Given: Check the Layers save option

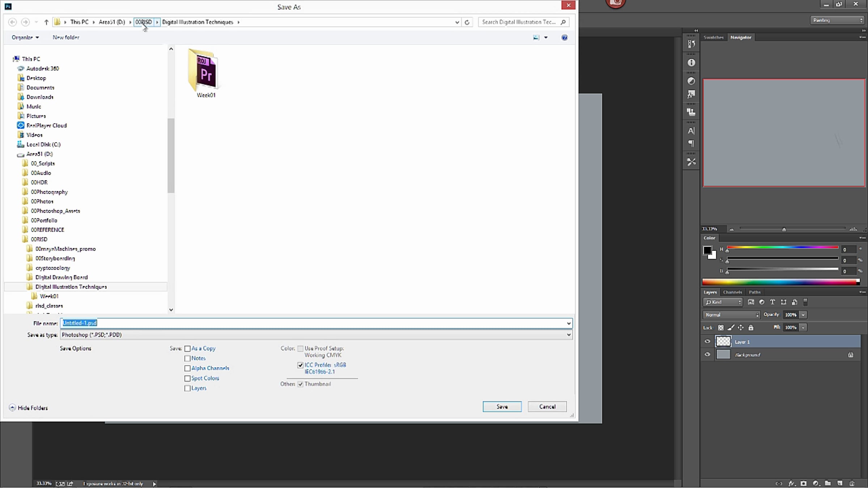Looking at the screenshot, I should (x=187, y=389).
